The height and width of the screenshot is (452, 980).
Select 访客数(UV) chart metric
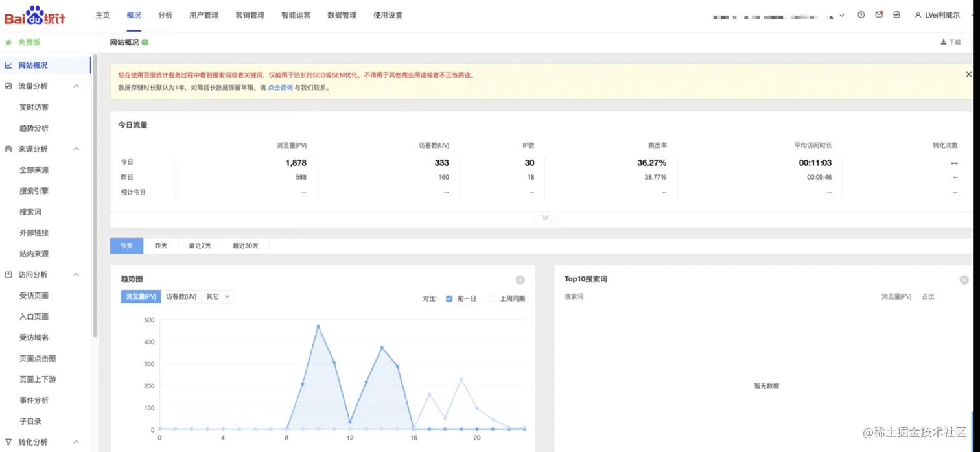pos(181,297)
